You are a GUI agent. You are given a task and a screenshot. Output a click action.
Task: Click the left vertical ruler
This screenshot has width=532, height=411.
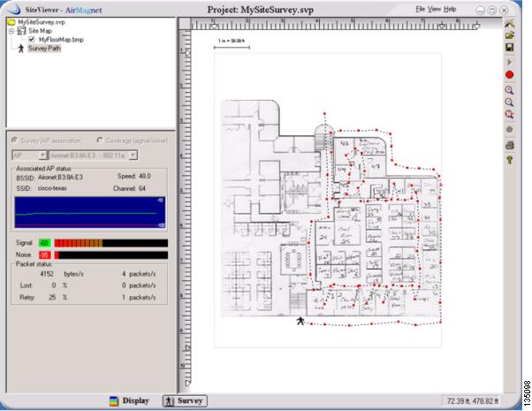(185, 210)
